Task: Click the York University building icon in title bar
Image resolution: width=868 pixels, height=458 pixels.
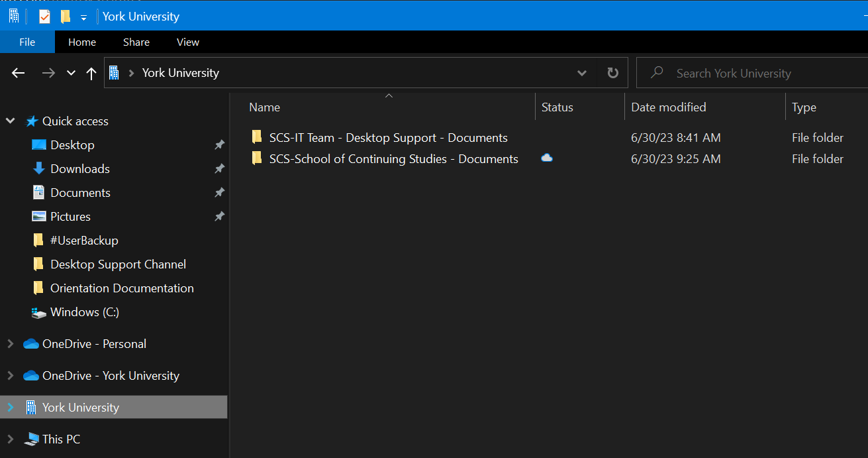Action: 14,17
